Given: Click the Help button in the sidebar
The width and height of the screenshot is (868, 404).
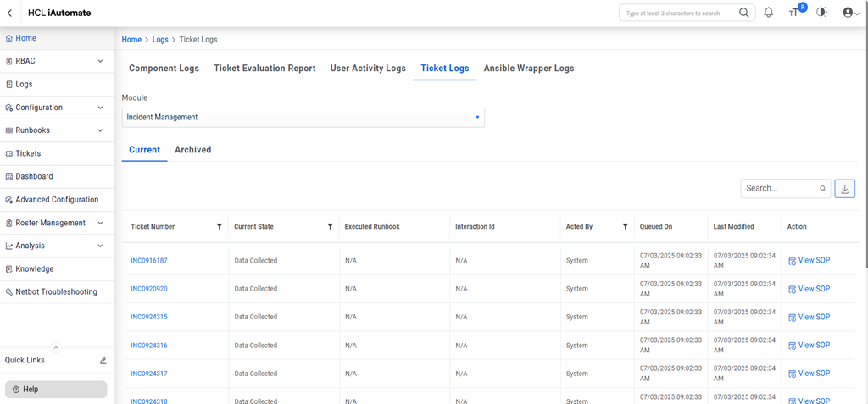Looking at the screenshot, I should (x=56, y=390).
